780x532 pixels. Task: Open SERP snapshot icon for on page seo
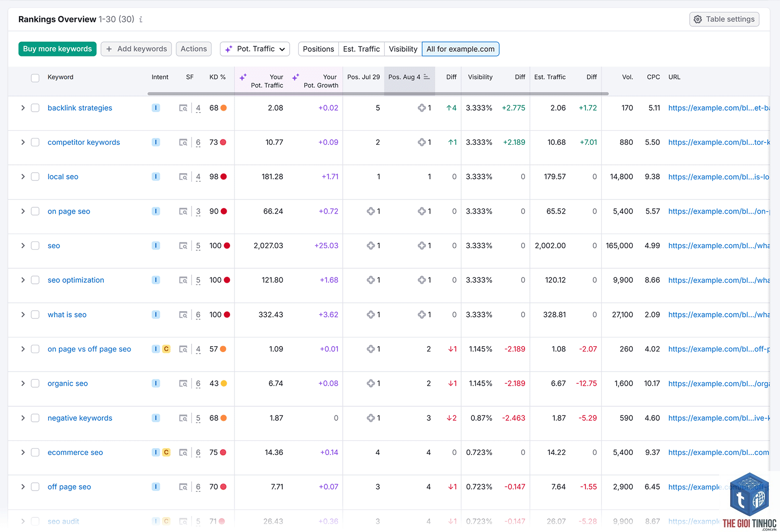[183, 212]
